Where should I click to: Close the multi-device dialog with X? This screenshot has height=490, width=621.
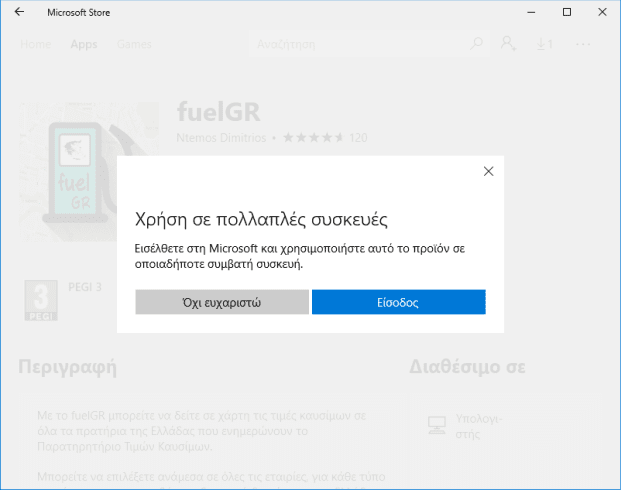(x=488, y=171)
